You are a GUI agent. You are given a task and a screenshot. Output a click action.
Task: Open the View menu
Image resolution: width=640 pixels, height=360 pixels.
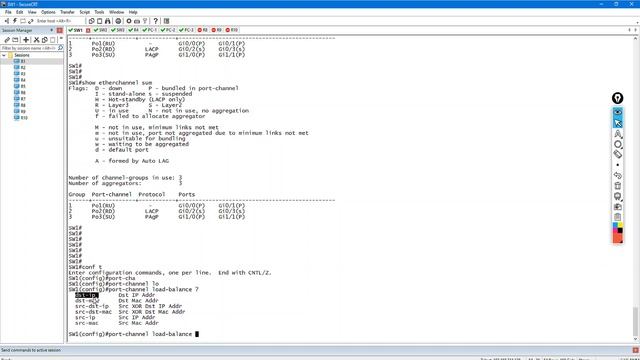tap(32, 12)
